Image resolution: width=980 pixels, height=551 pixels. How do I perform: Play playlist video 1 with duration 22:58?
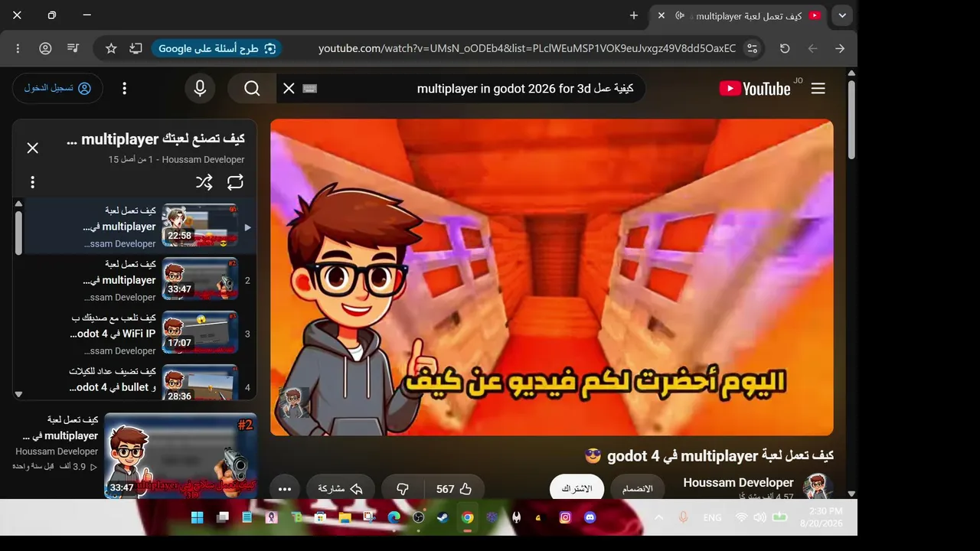pos(134,227)
